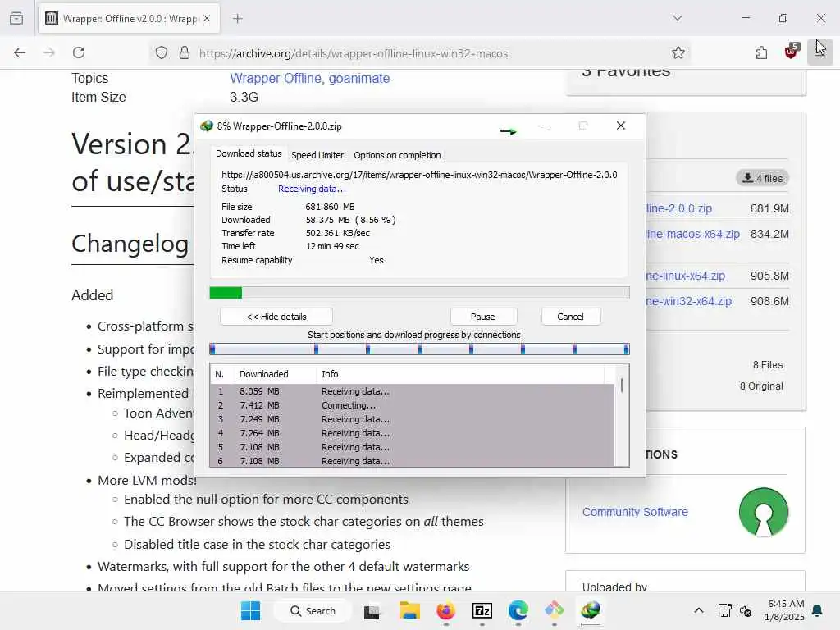Open the Firefox downloads panel icon
This screenshot has height=630, width=840.
pyautogui.click(x=819, y=52)
